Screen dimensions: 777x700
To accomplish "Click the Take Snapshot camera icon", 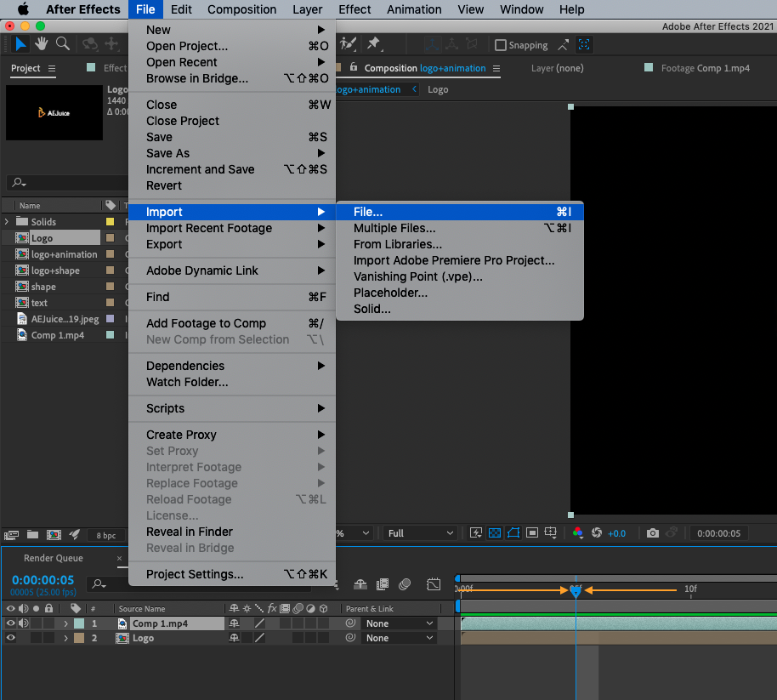I will point(652,533).
